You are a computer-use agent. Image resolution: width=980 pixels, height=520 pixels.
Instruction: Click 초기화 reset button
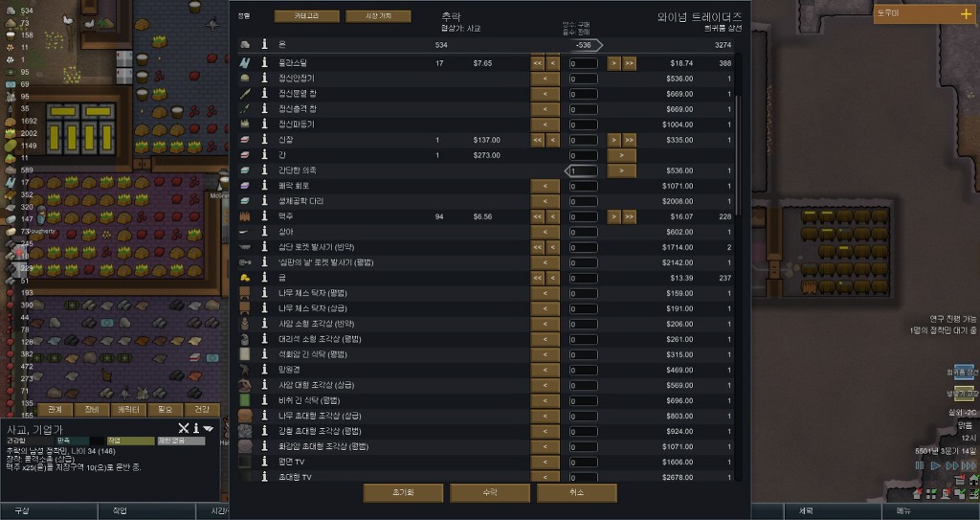[403, 492]
